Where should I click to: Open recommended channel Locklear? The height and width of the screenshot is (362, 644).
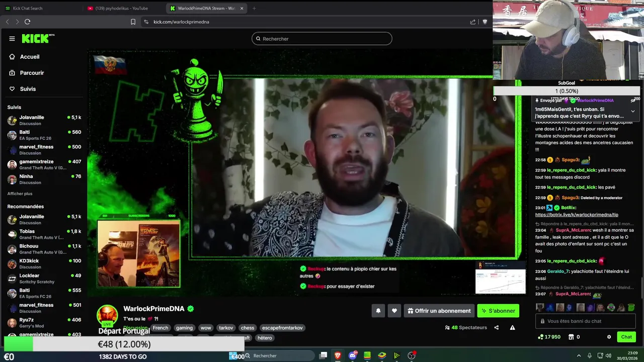point(44,279)
